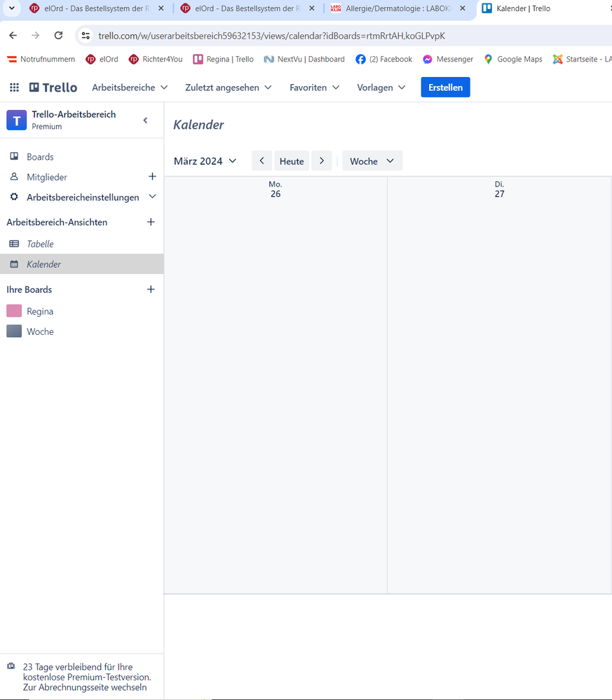The image size is (612, 700).
Task: Close the first elOrd tab
Action: tap(161, 8)
